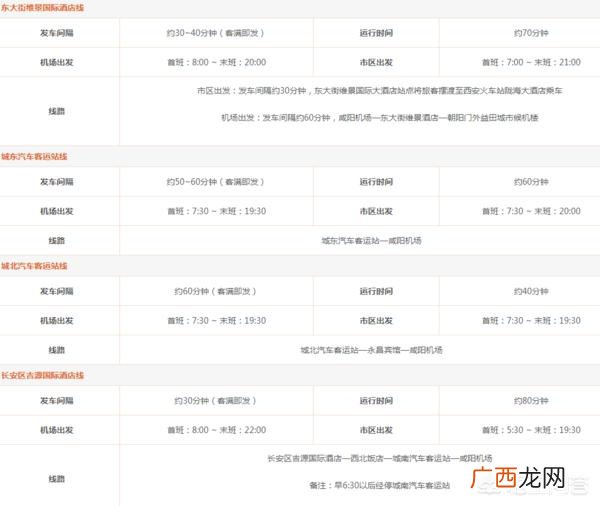
Task: Click the route '长安区吉源国际酒店—西北饭店—城南汽车客运站—咸阳机场'
Action: click(x=380, y=458)
